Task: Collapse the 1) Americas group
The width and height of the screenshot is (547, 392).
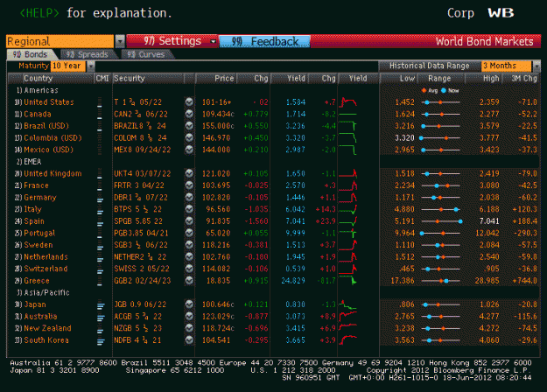Action: click(38, 90)
